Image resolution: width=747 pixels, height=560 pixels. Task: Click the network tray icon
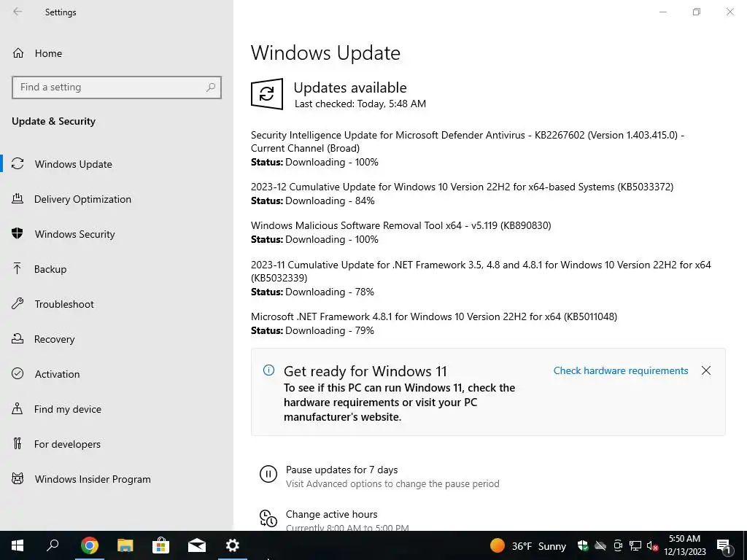click(635, 545)
